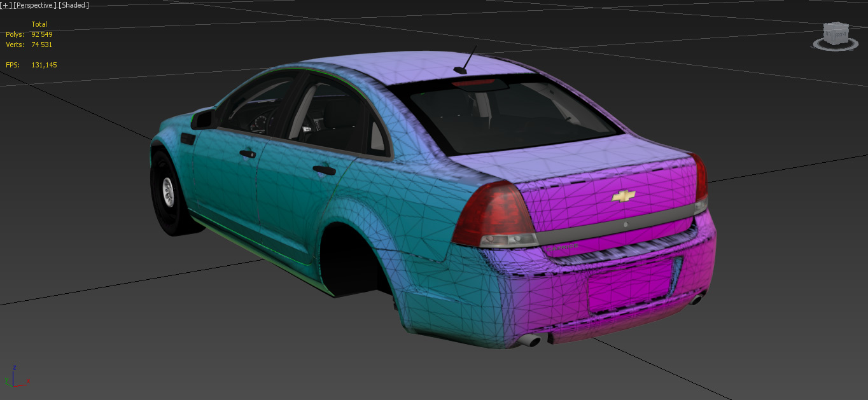Open the [+] general viewport menu

pos(5,5)
